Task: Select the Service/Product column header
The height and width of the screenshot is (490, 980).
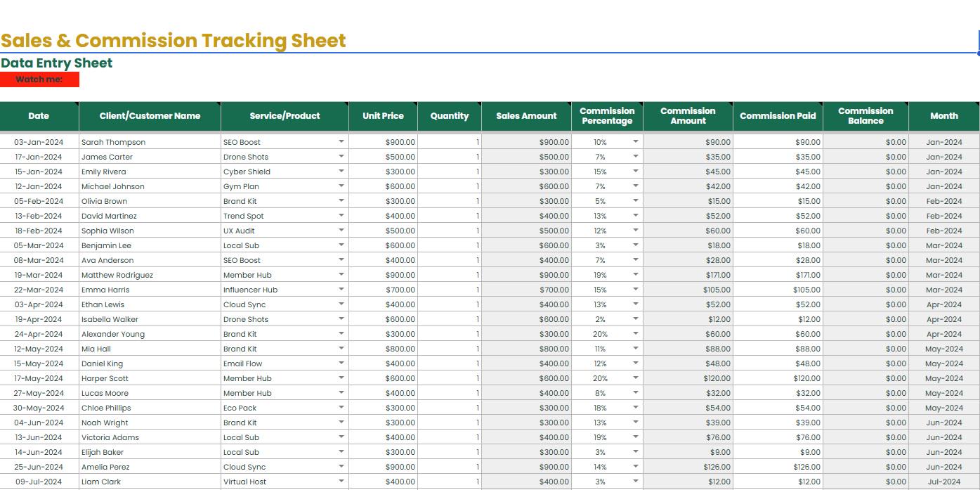Action: [x=285, y=116]
